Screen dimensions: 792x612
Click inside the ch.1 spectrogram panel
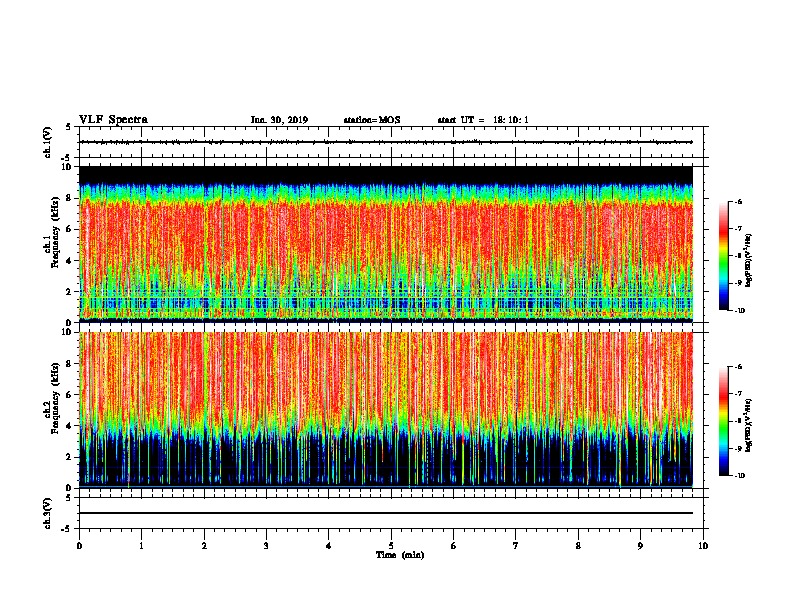click(386, 244)
